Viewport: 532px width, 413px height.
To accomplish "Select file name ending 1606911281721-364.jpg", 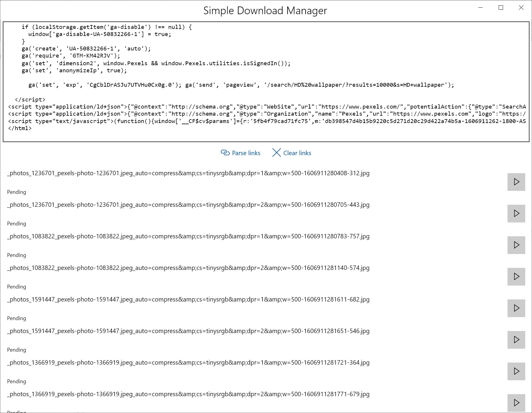I will (x=188, y=363).
